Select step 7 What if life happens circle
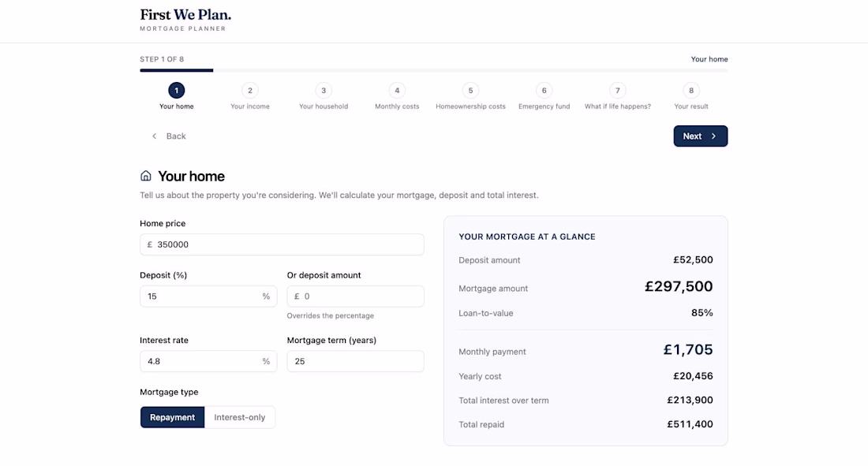This screenshot has width=868, height=466. tap(618, 90)
